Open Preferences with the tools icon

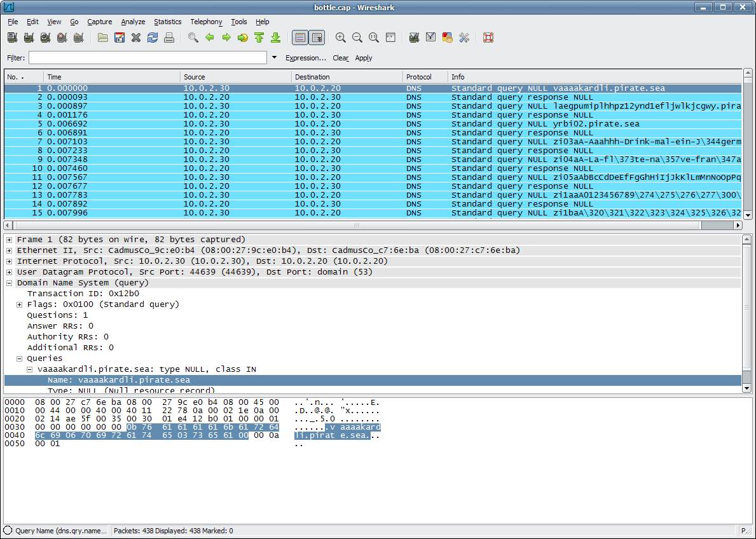pyautogui.click(x=464, y=38)
